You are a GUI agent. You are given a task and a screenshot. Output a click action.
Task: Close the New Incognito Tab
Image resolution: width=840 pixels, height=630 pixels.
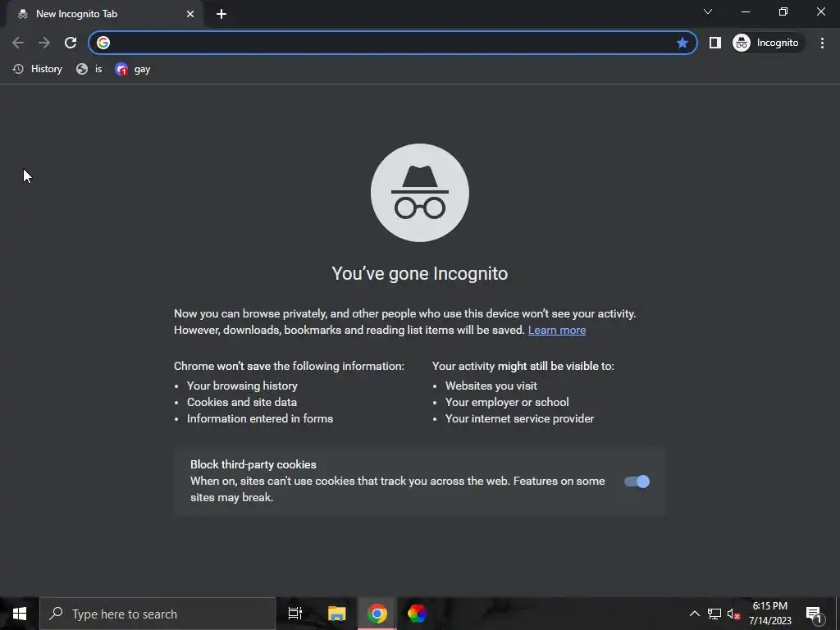(x=190, y=14)
